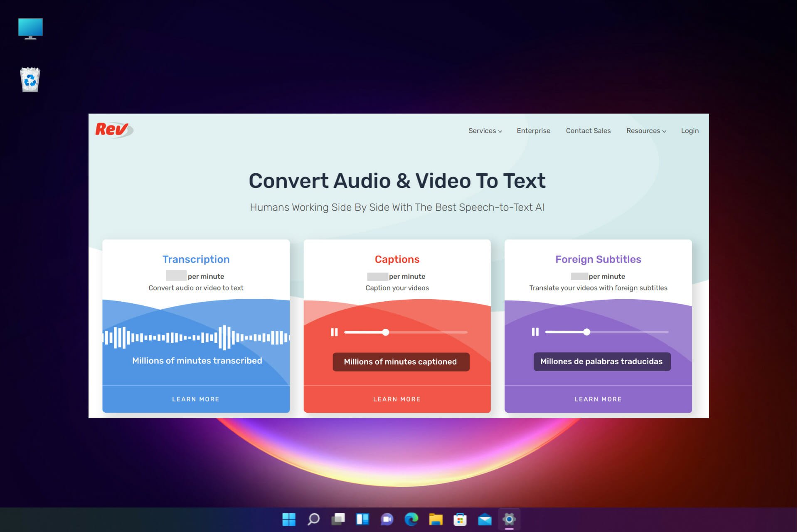This screenshot has height=532, width=798.
Task: Open File Explorer from the taskbar
Action: [x=436, y=519]
